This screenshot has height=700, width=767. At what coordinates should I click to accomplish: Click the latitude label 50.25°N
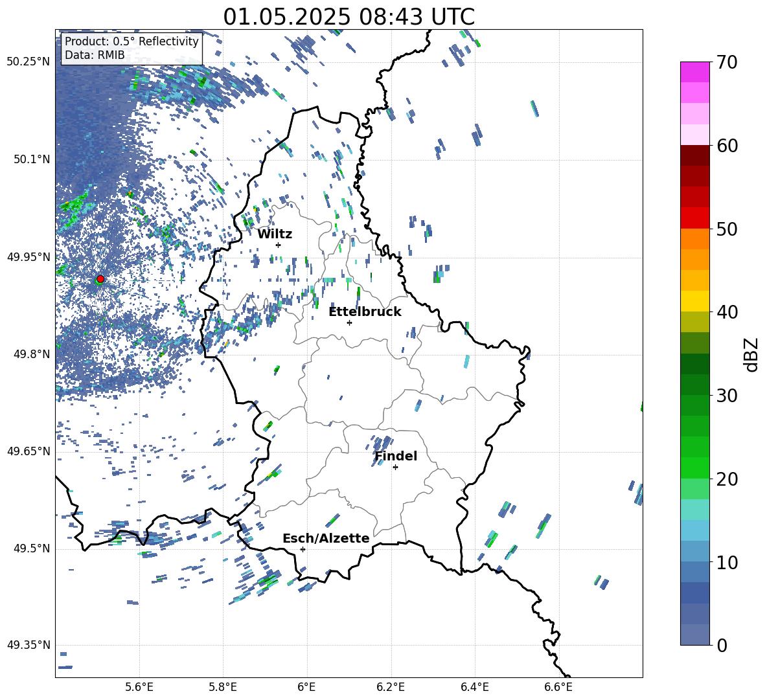coord(29,62)
